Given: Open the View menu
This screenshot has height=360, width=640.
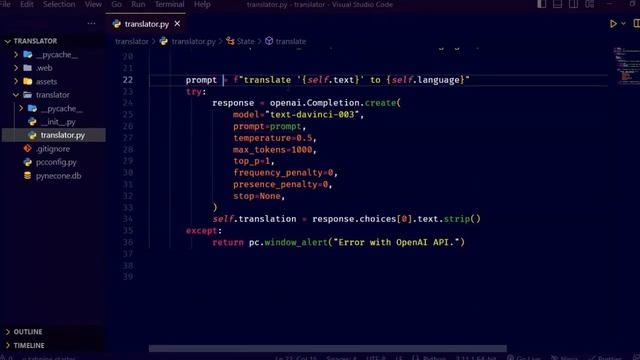Looking at the screenshot, I should coord(93,4).
